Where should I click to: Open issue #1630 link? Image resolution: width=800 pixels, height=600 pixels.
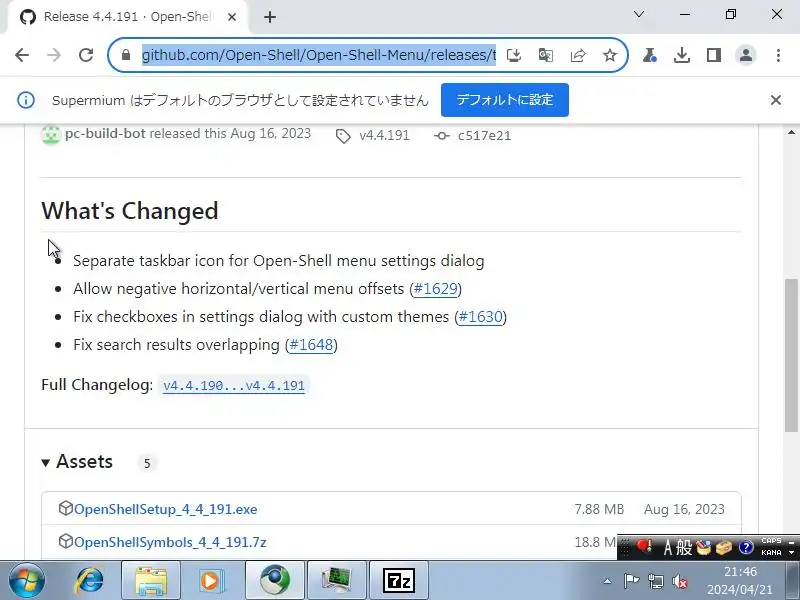(x=480, y=317)
